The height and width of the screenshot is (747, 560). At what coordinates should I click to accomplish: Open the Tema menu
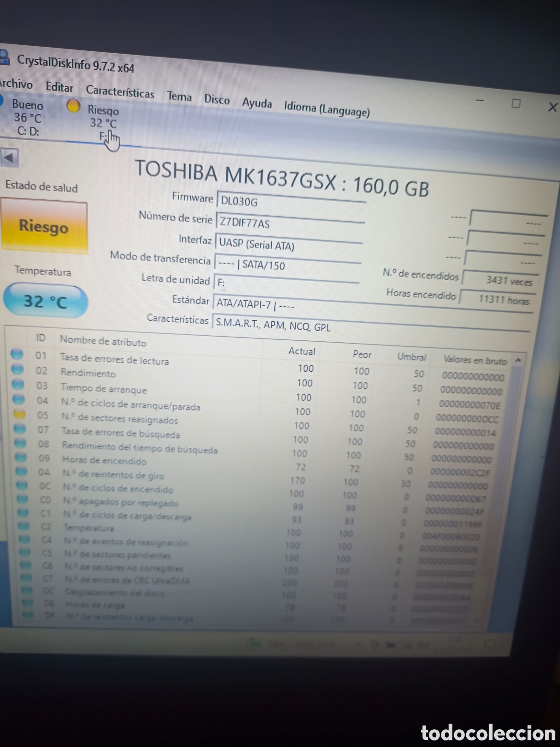pos(179,96)
